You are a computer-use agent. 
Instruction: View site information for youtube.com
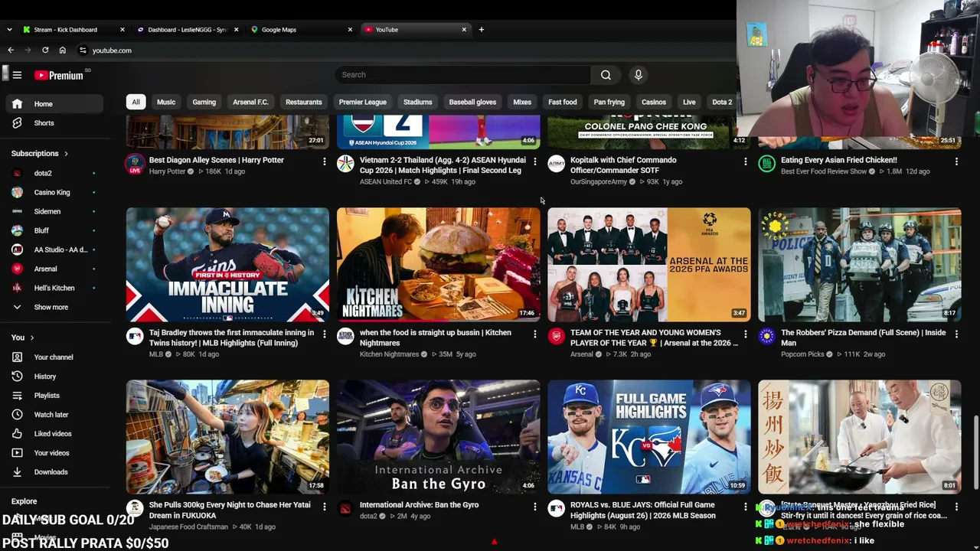pos(83,51)
